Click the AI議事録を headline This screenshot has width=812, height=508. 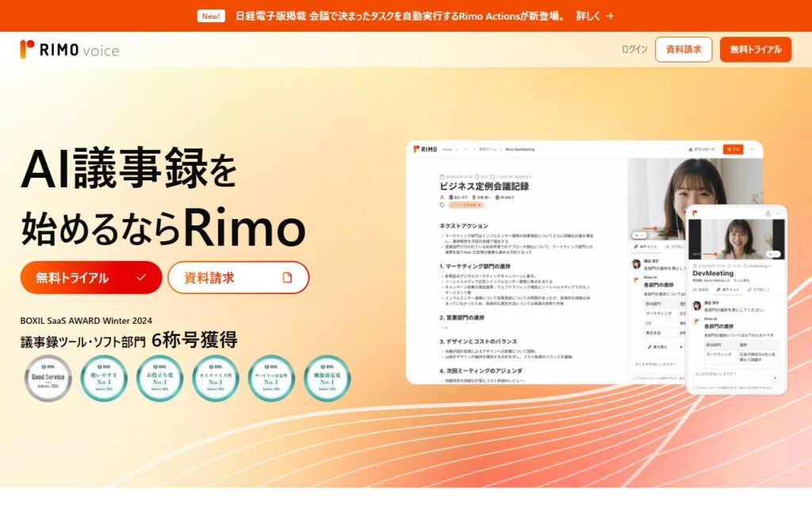tap(129, 168)
